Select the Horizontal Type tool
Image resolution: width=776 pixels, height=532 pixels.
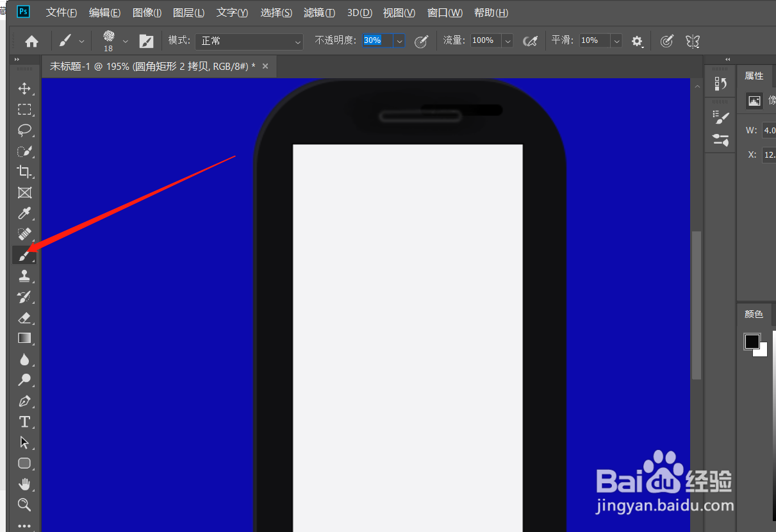click(x=24, y=422)
